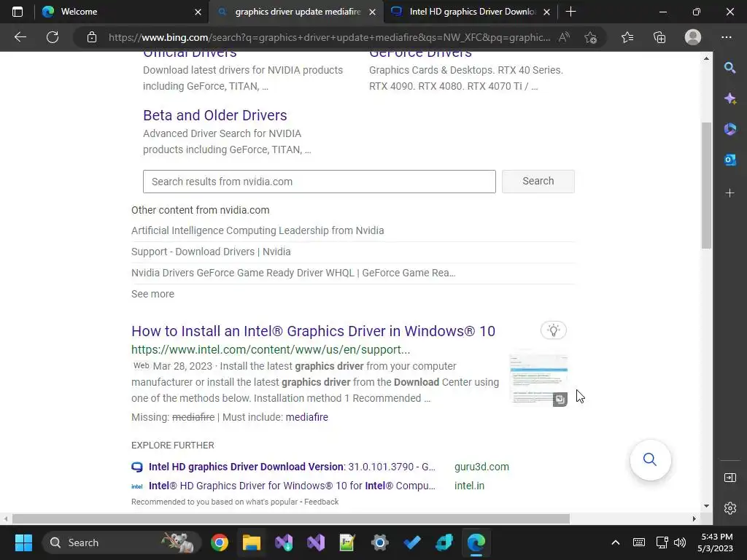Open the tab actions menu icon
The image size is (747, 560).
(x=18, y=12)
